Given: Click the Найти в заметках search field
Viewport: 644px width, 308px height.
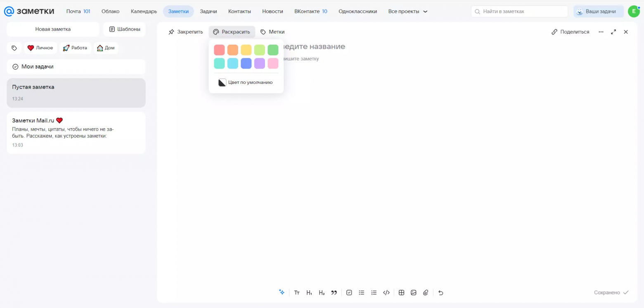Looking at the screenshot, I should tap(519, 12).
